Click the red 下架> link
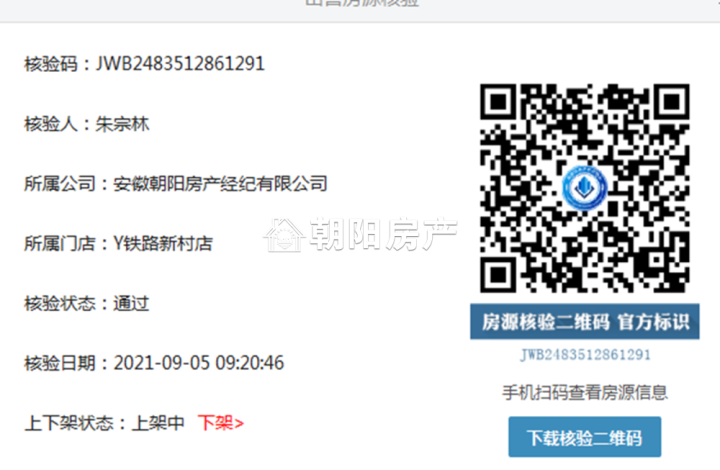This screenshot has width=720, height=470. (x=221, y=423)
